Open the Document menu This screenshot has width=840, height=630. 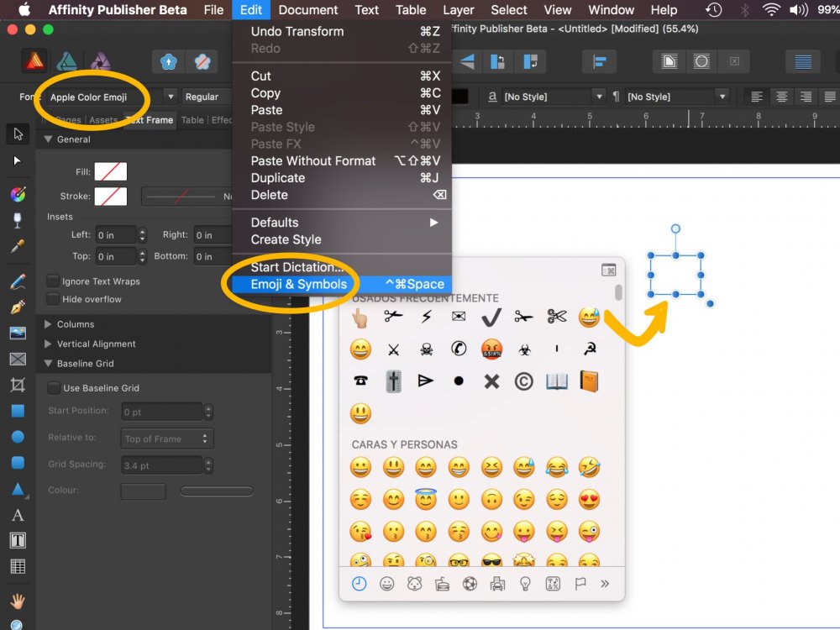[x=307, y=10]
